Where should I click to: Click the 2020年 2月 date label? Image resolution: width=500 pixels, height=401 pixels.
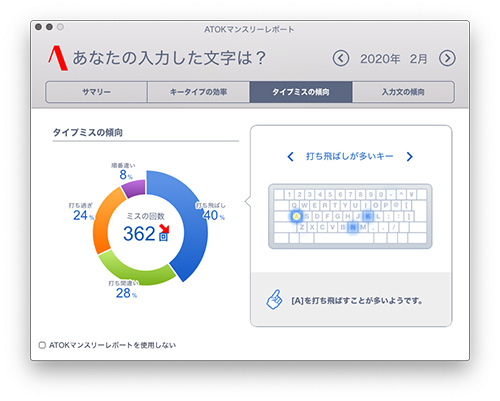pyautogui.click(x=394, y=59)
